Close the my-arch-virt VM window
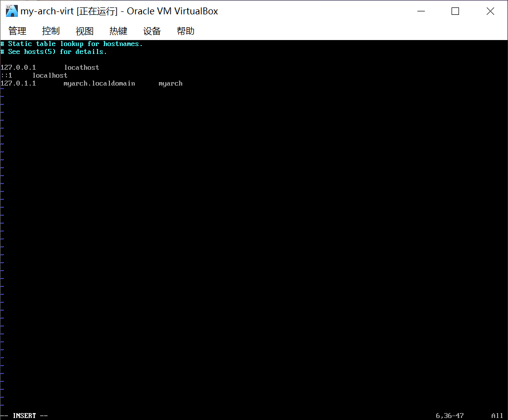508x420 pixels. 490,11
